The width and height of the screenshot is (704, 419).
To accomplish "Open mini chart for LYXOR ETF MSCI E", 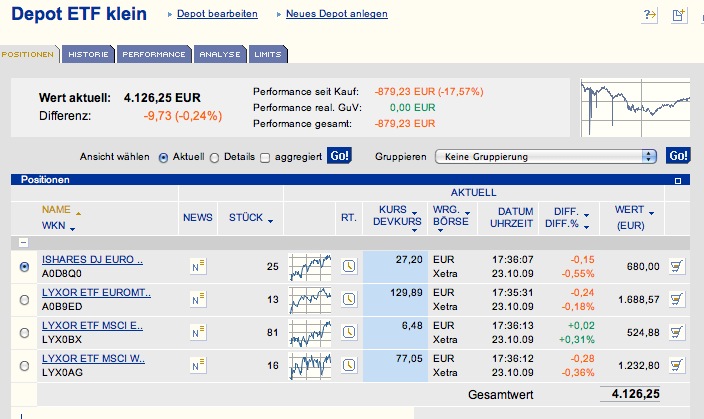I will pyautogui.click(x=310, y=333).
